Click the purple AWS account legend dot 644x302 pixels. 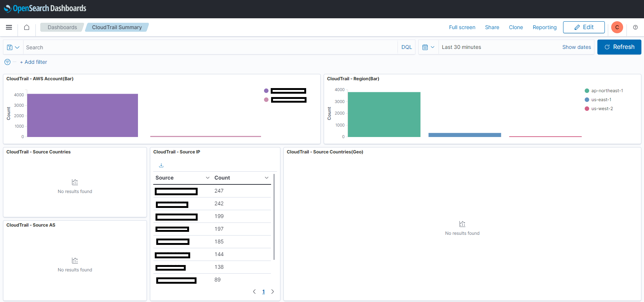(266, 91)
